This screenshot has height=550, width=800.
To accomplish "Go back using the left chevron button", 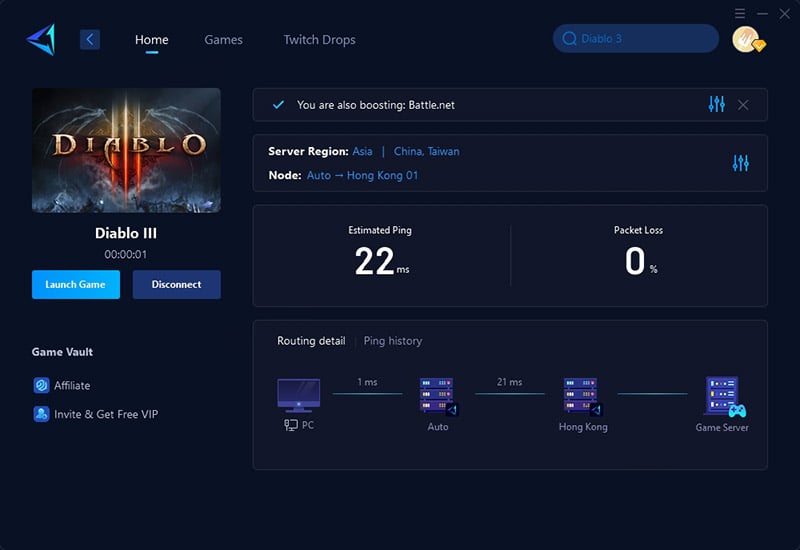I will (x=90, y=39).
